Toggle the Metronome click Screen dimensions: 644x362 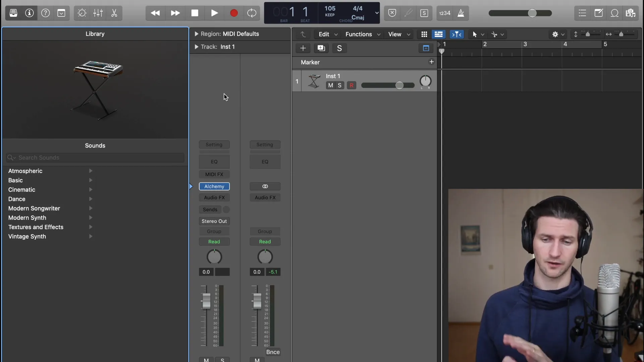(x=461, y=13)
